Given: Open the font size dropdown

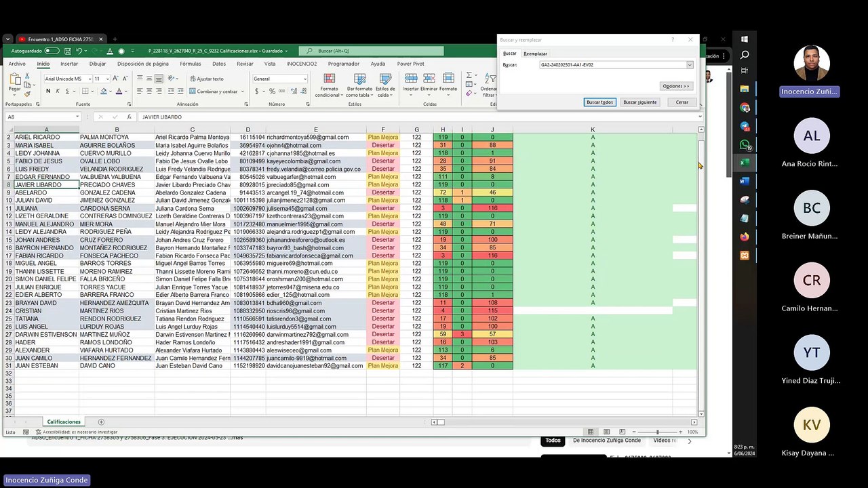Looking at the screenshot, I should click(x=106, y=79).
